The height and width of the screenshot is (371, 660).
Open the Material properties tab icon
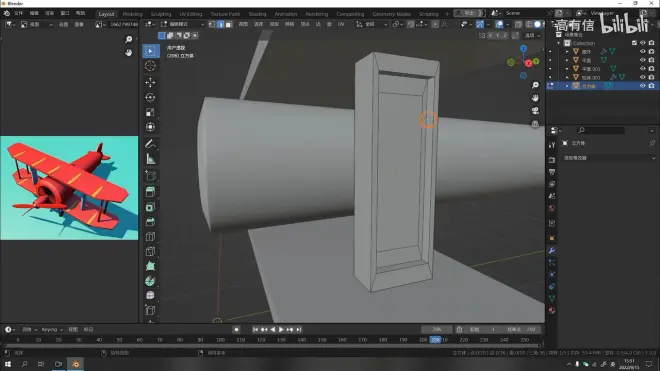[552, 311]
